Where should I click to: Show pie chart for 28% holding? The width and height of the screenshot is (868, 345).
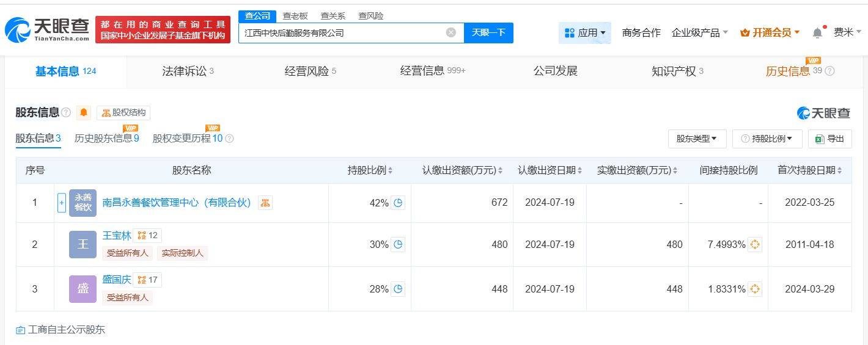[x=399, y=289]
